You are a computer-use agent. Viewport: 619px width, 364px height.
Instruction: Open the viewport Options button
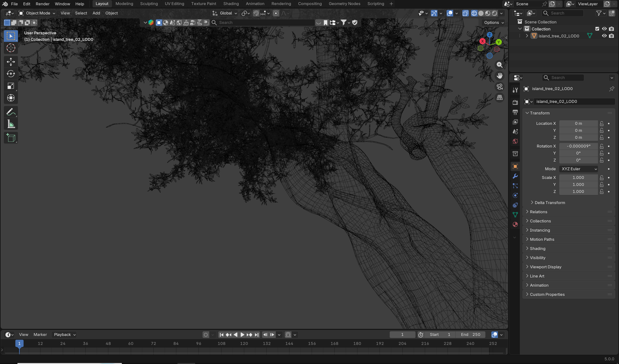[494, 22]
